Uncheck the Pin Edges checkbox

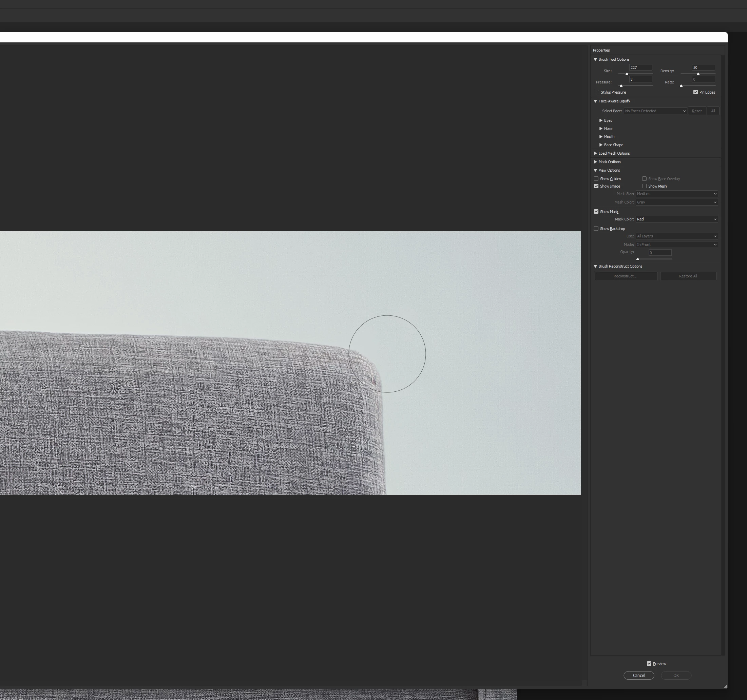point(695,93)
